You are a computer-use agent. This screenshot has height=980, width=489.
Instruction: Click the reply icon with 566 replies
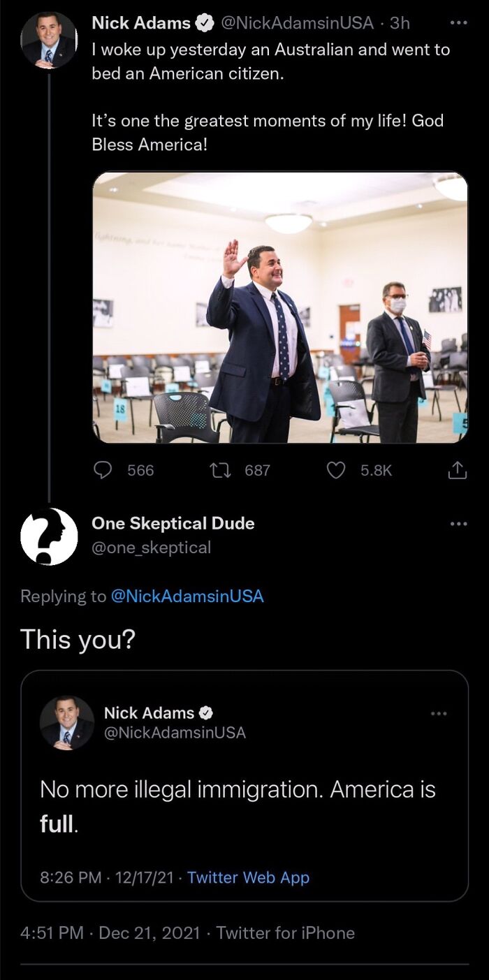103,471
